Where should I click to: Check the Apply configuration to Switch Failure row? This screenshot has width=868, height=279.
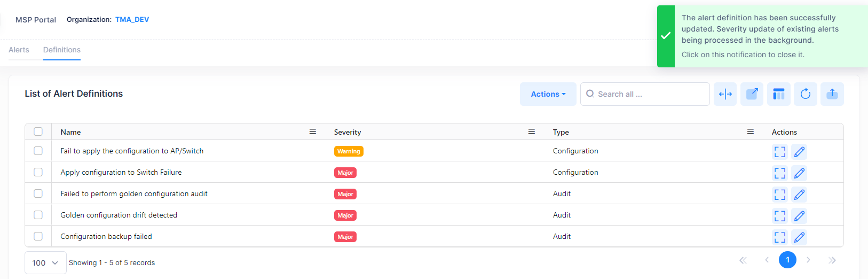coord(38,172)
